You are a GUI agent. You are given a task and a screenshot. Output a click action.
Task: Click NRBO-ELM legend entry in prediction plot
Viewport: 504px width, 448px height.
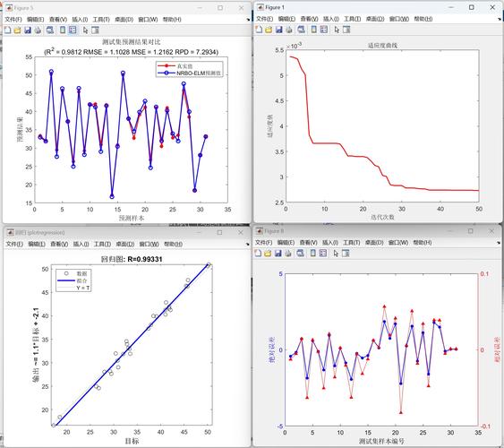(189, 73)
